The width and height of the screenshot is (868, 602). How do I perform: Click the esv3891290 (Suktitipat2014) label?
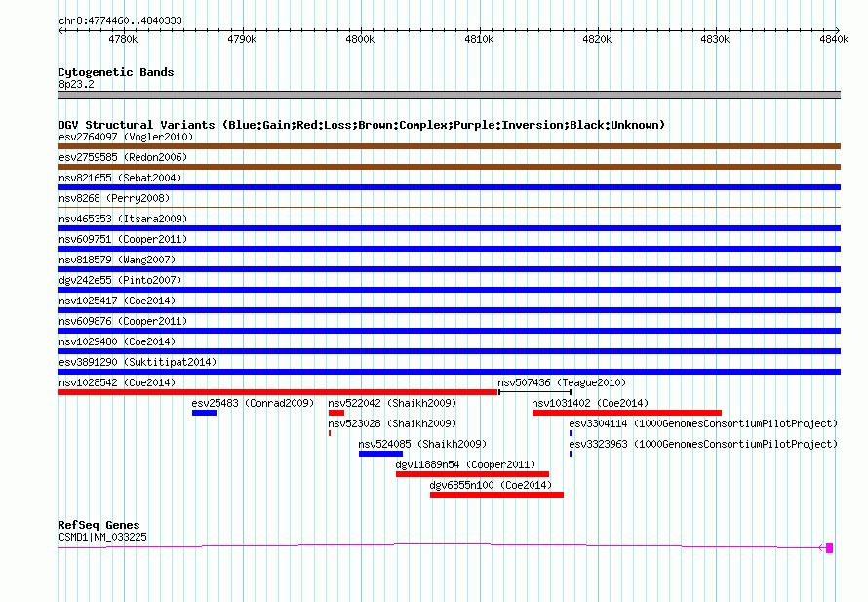(138, 362)
